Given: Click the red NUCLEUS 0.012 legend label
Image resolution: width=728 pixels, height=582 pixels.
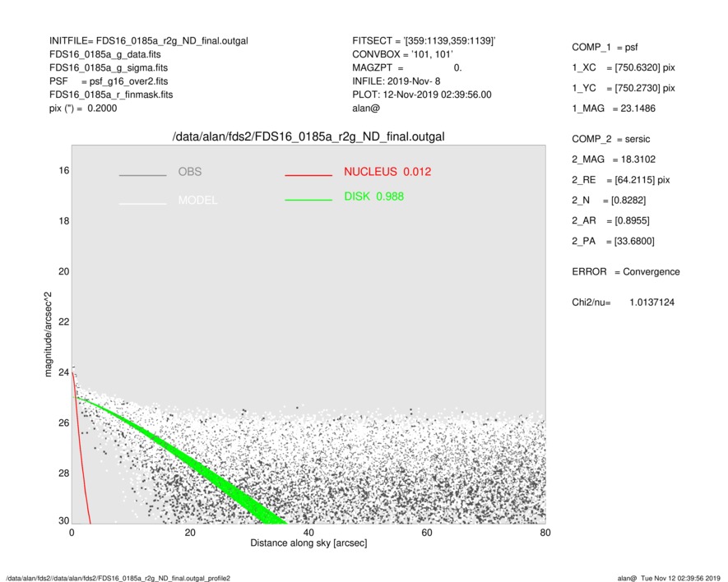Looking at the screenshot, I should pyautogui.click(x=387, y=172).
